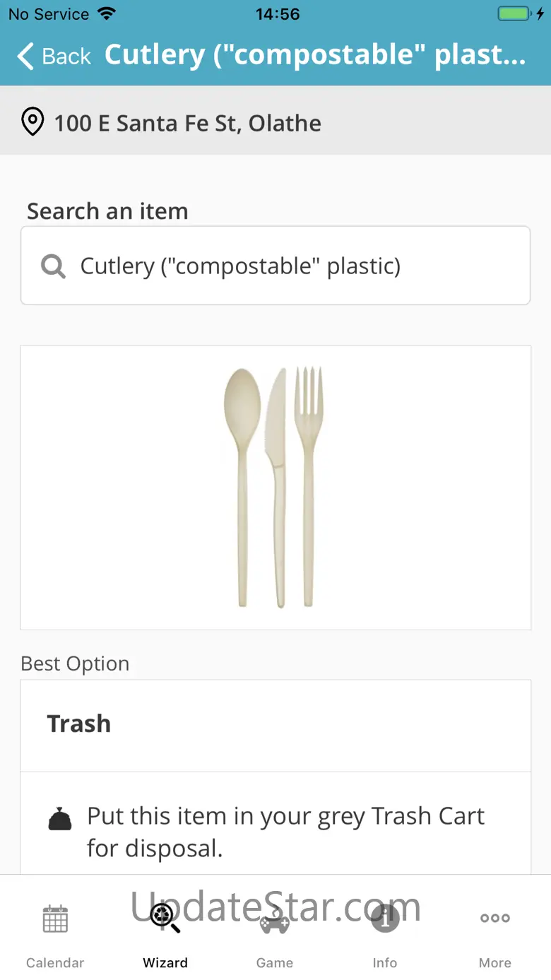Tap the battery indicator in status bar
551x980 pixels.
(x=514, y=14)
